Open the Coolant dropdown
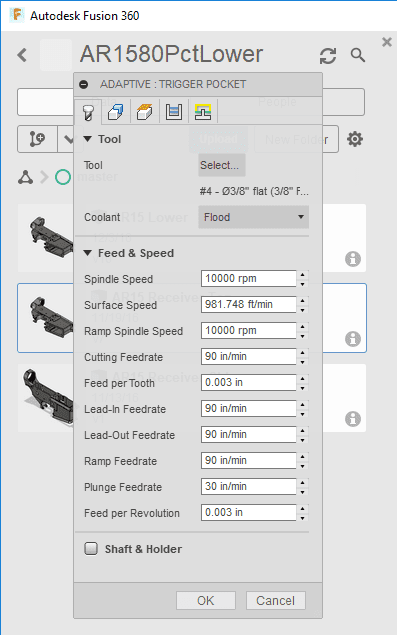397x635 pixels. (x=254, y=217)
